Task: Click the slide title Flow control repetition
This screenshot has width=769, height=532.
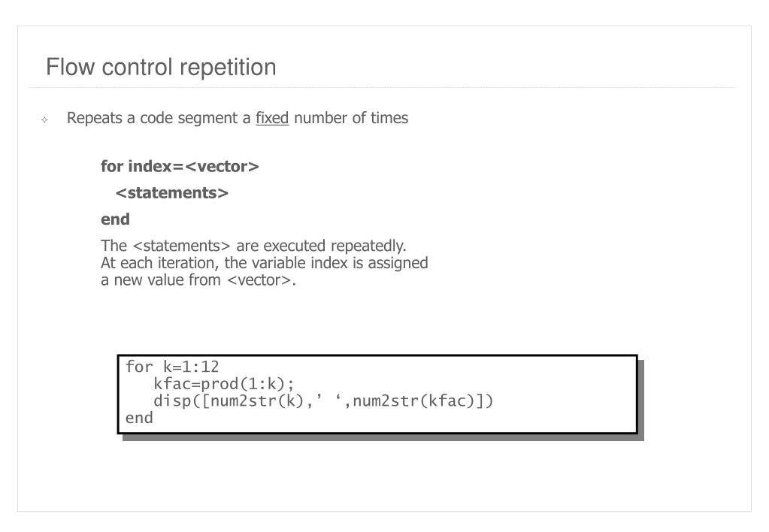Action: point(161,67)
